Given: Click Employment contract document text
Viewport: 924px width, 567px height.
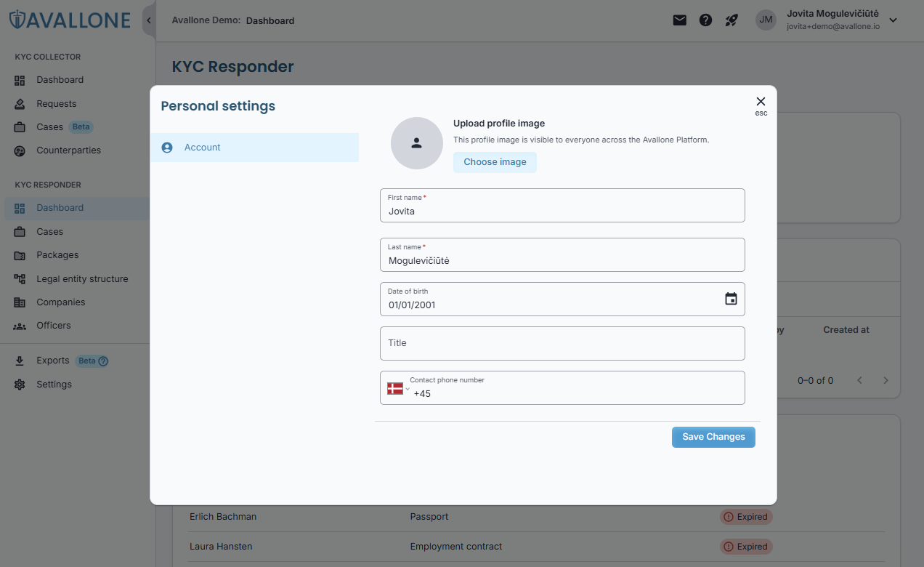Looking at the screenshot, I should click(x=456, y=547).
